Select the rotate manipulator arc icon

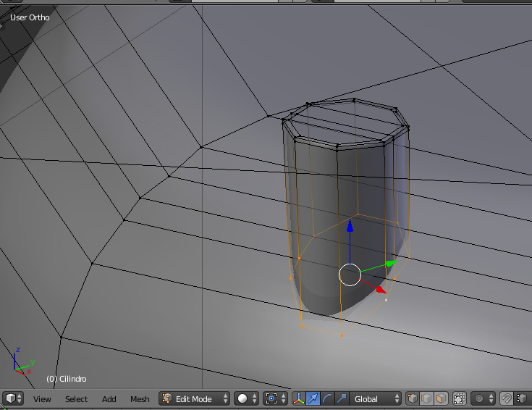tap(328, 398)
